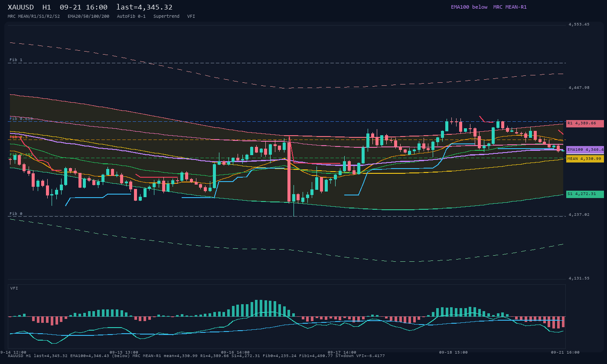
Task: Select the 4,237.02 price axis label
Action: click(579, 214)
